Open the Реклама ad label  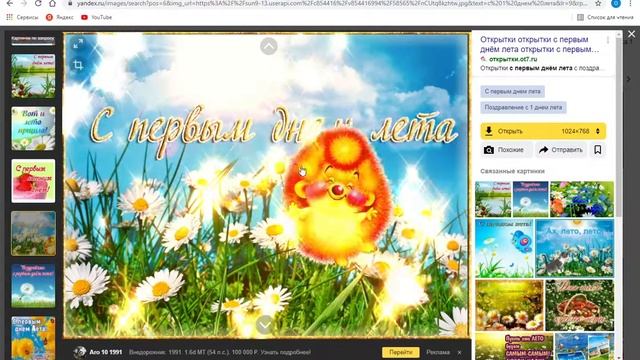click(438, 352)
